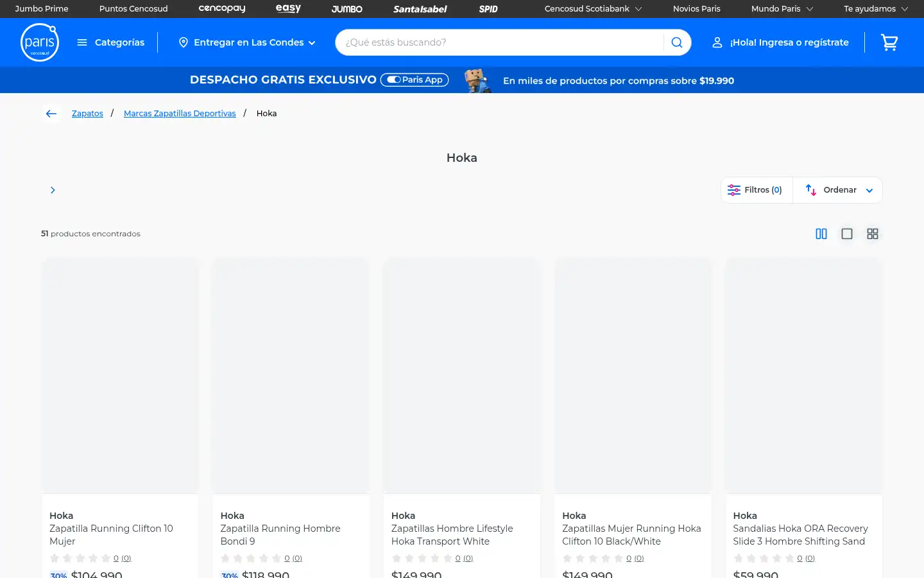This screenshot has height=578, width=924.
Task: Click rating stars for Clifton 10 Black/White
Action: click(x=593, y=558)
